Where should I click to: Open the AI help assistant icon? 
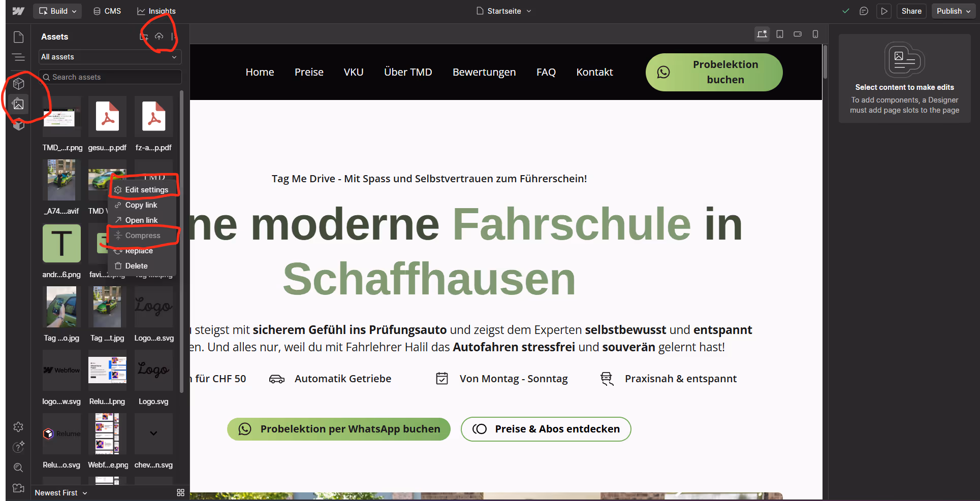[x=19, y=447]
